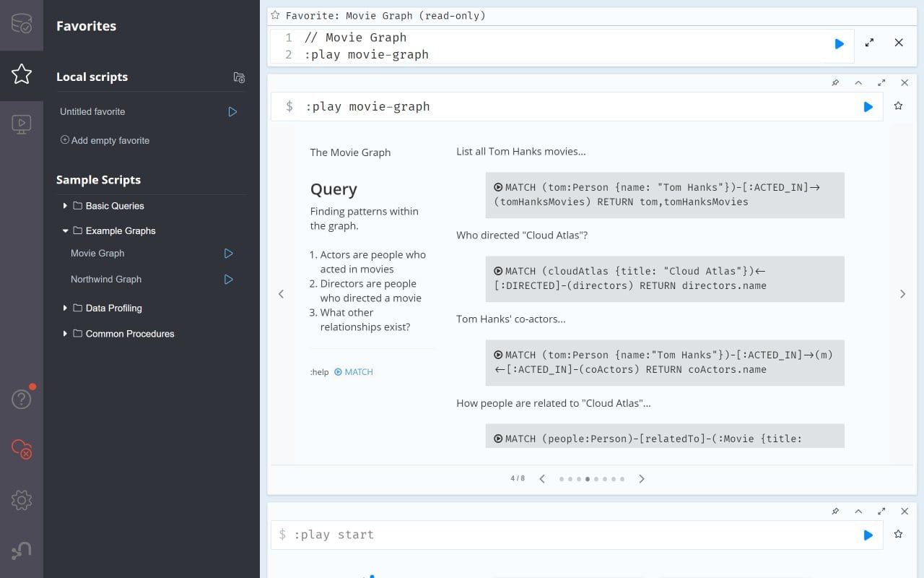Expand the Cypher editor to fullscreen
The image size is (924, 578).
(x=869, y=43)
